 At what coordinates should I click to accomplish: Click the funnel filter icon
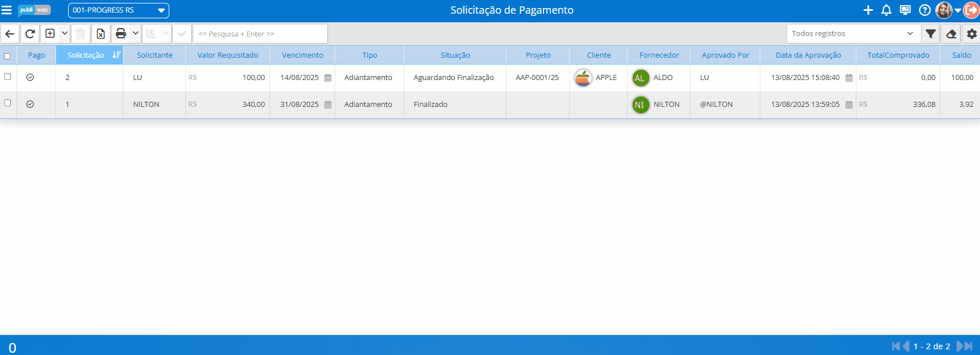click(x=931, y=34)
